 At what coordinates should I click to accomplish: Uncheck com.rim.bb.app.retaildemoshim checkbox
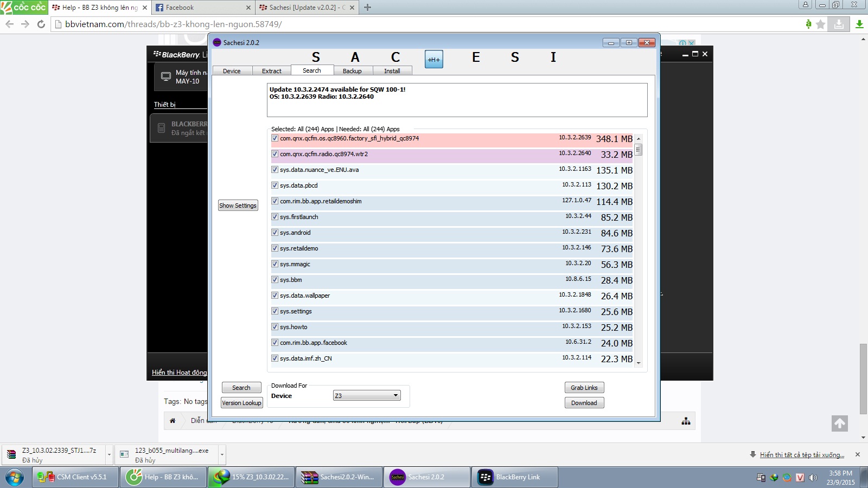(275, 201)
